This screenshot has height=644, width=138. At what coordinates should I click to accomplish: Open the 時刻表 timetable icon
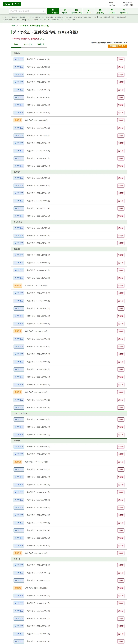(x=65, y=11)
